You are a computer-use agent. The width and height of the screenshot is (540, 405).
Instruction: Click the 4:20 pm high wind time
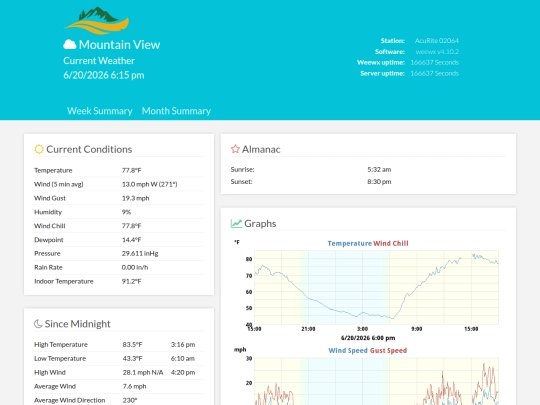tap(183, 372)
